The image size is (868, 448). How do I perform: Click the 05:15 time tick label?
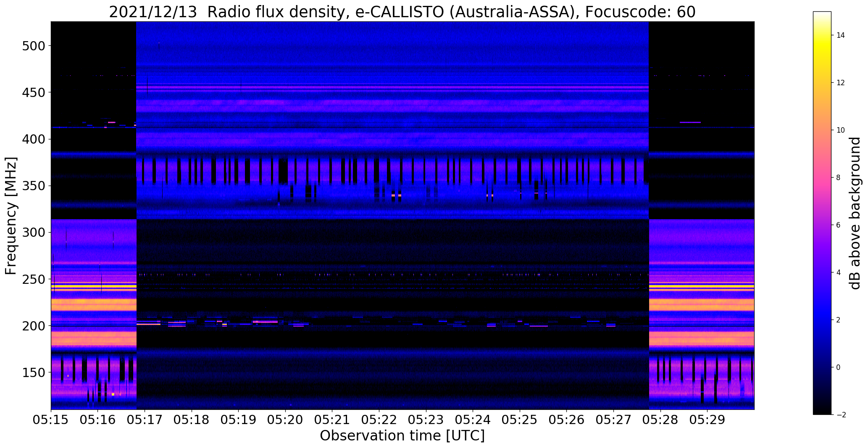51,420
